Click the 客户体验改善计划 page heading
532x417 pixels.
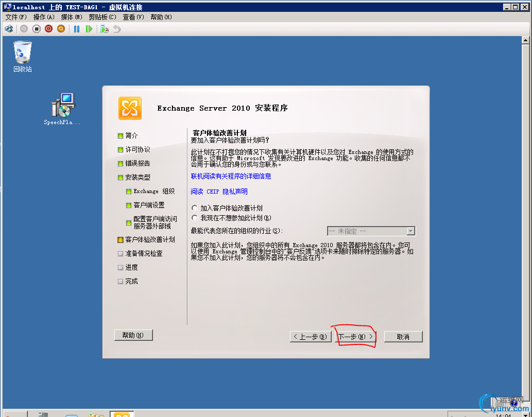(x=219, y=133)
